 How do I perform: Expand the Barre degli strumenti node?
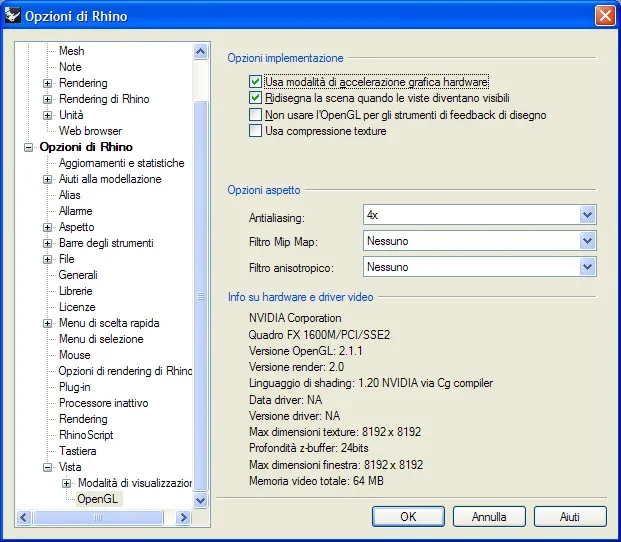[47, 243]
